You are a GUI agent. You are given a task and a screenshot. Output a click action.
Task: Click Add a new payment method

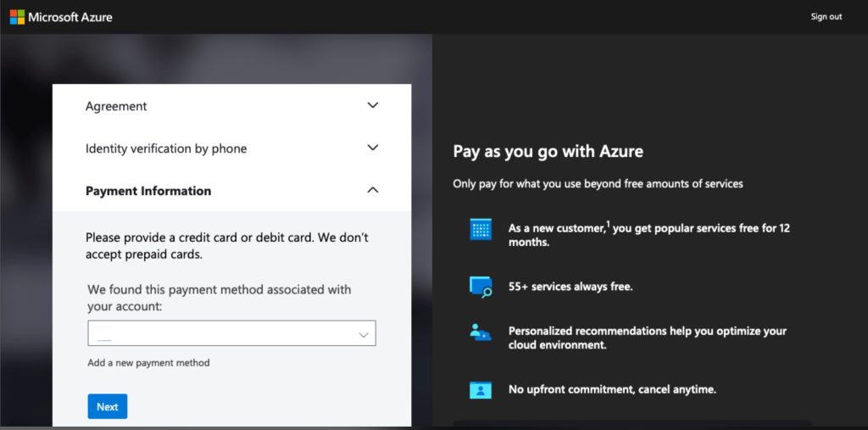pyautogui.click(x=148, y=363)
